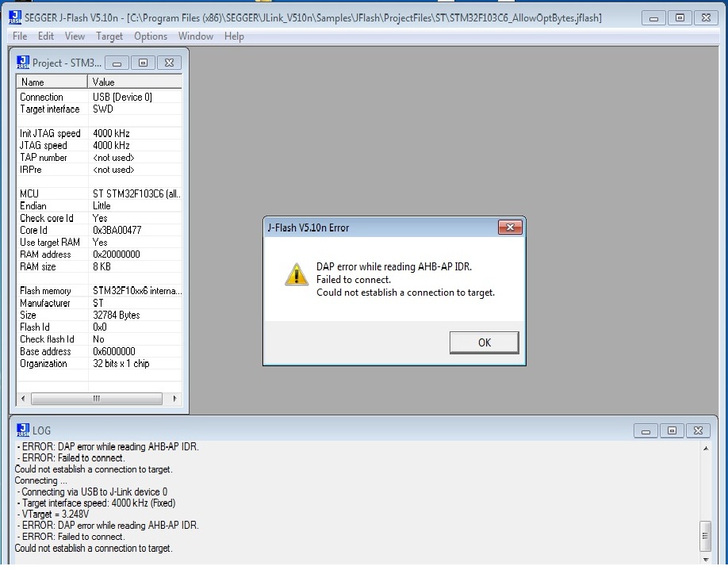Click the warning icon in error dialog
The width and height of the screenshot is (728, 570).
pyautogui.click(x=297, y=274)
